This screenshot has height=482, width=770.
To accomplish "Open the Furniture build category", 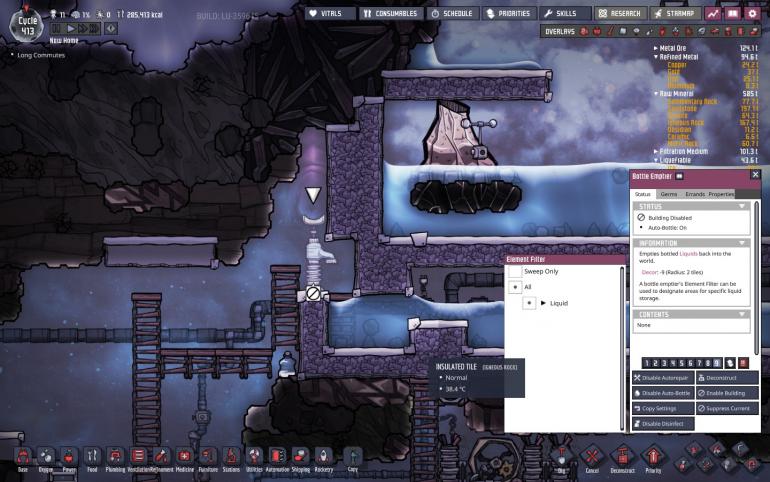I will [x=208, y=457].
